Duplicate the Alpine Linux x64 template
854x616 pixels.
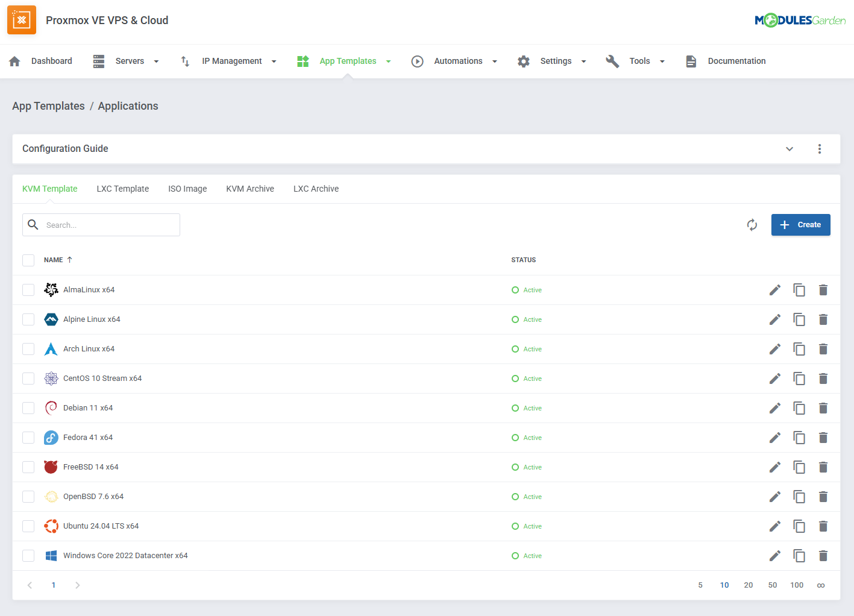[x=799, y=319]
